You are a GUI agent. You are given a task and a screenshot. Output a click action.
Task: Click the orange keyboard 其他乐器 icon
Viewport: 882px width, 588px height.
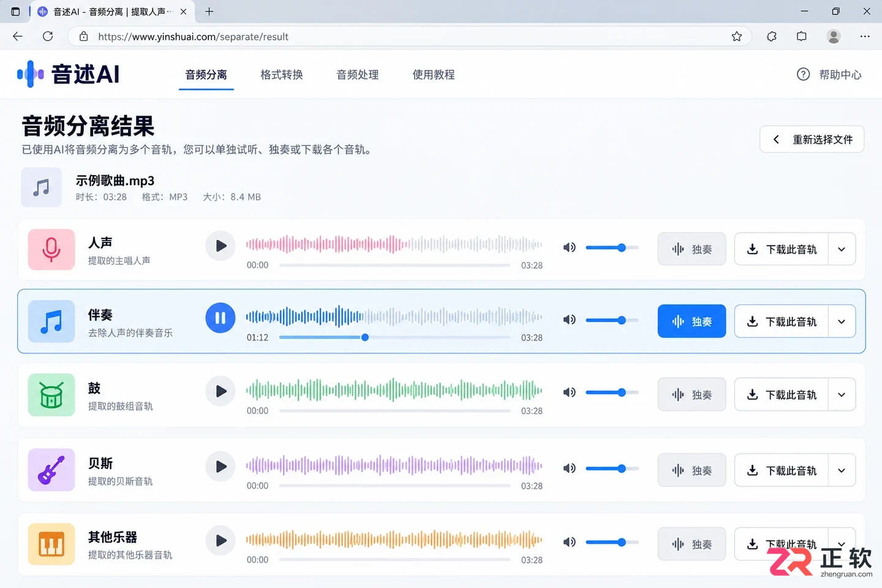(x=51, y=544)
